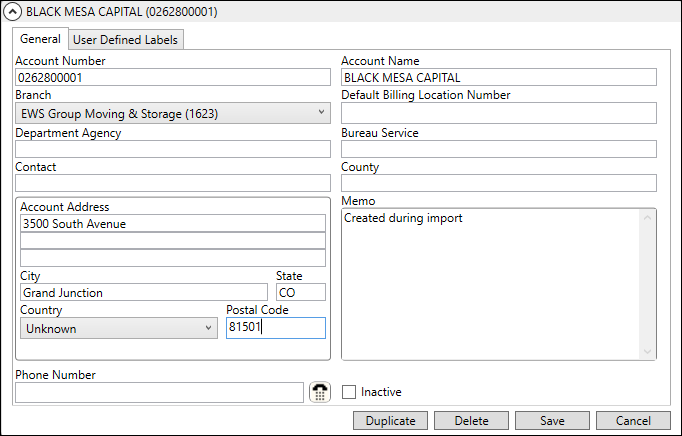Switch to User Defined Labels tab
Image resolution: width=682 pixels, height=436 pixels.
tap(126, 39)
